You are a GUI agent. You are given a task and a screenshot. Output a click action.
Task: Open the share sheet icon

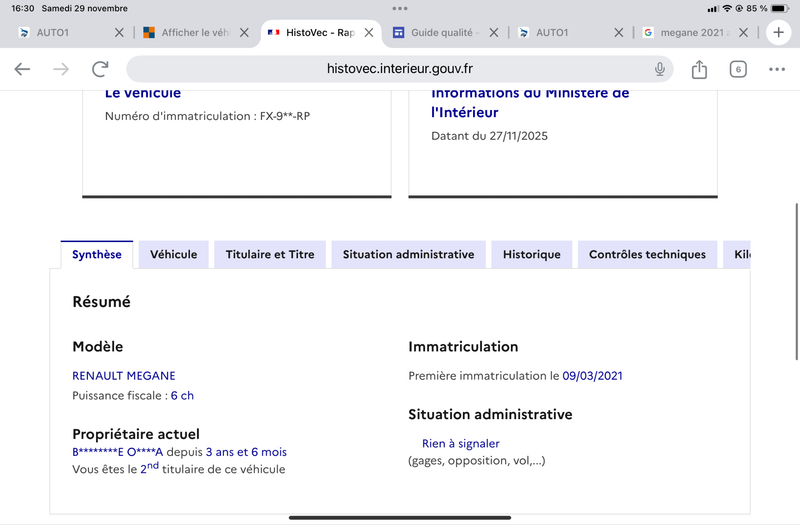pyautogui.click(x=699, y=69)
